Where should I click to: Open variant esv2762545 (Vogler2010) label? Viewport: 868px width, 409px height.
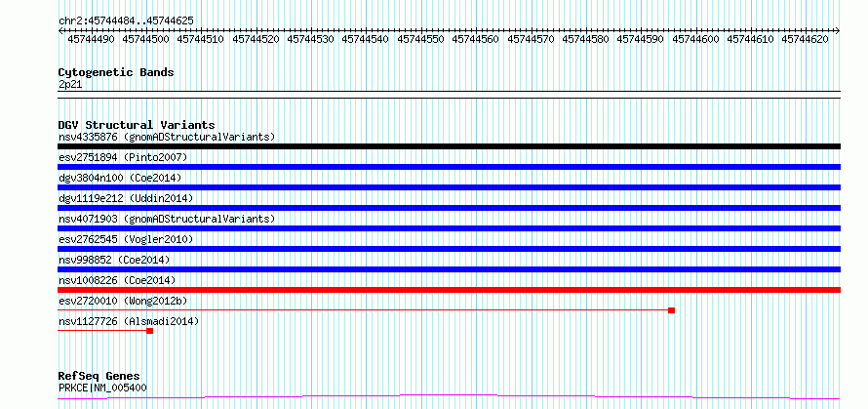coord(126,239)
